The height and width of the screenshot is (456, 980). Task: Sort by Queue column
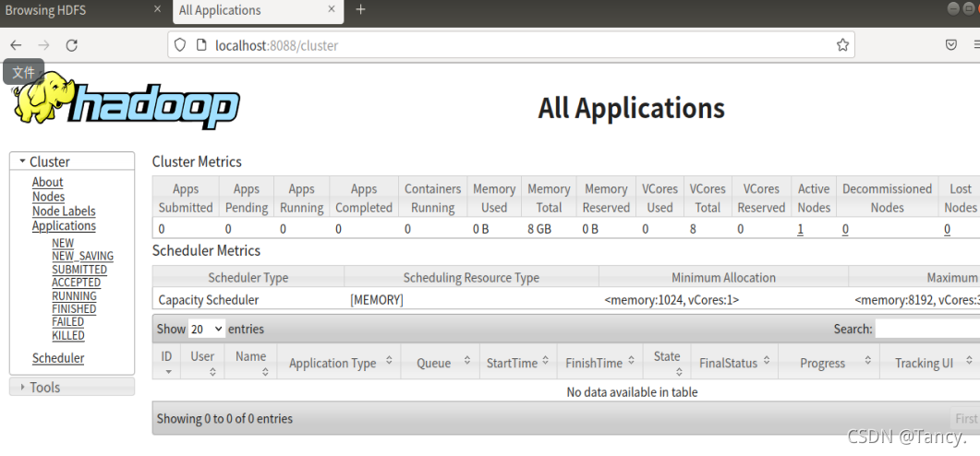click(466, 360)
